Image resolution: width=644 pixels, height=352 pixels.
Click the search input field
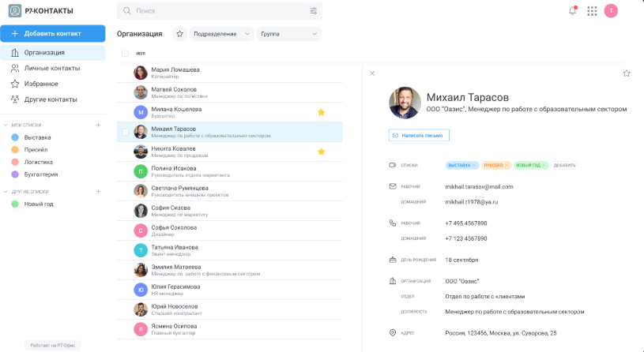click(x=220, y=11)
